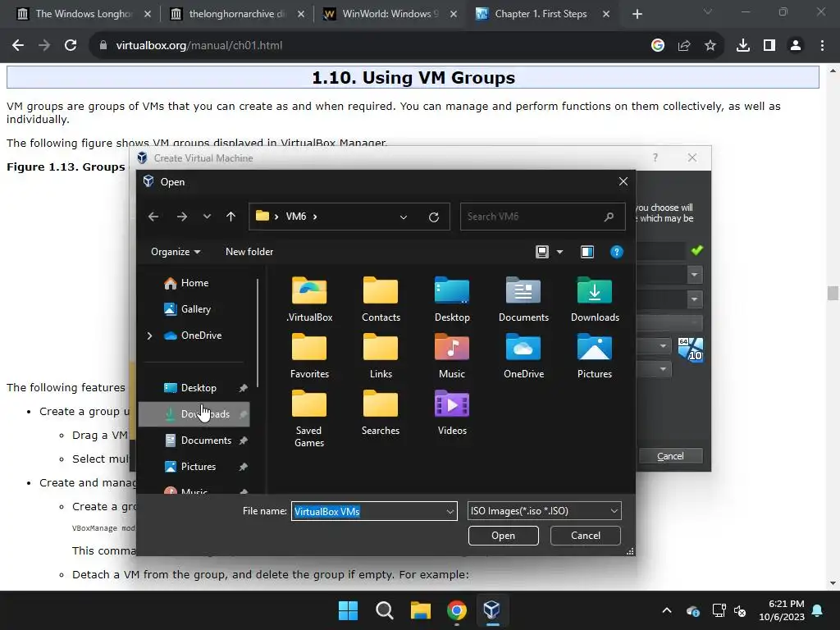Expand the address bar history dropdown

404,217
